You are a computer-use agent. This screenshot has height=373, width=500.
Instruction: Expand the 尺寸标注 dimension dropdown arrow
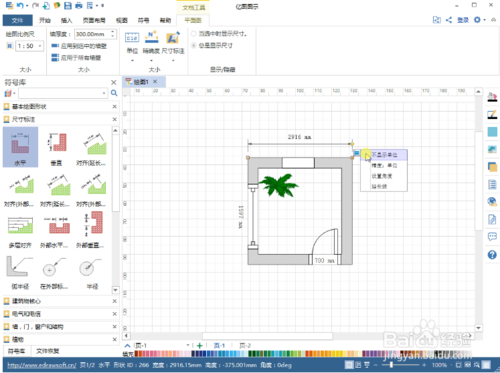[x=173, y=60]
